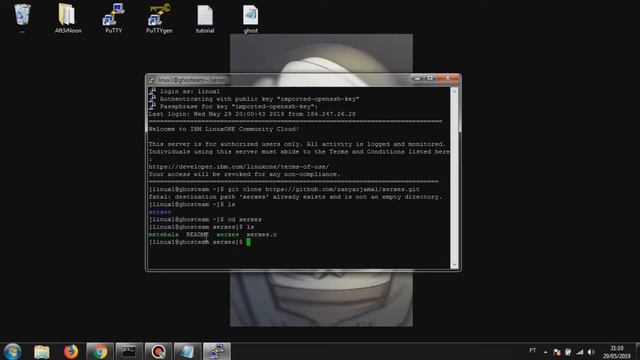Click the PuTTY scrollbar up arrow
The width and height of the screenshot is (640, 360).
(454, 91)
